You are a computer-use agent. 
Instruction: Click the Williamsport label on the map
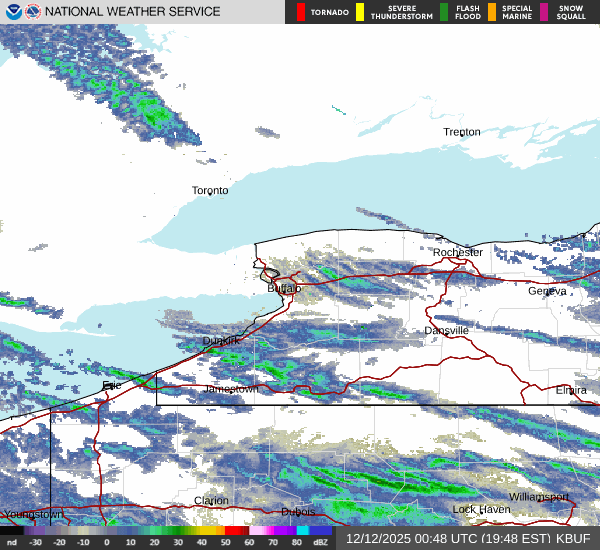538,497
